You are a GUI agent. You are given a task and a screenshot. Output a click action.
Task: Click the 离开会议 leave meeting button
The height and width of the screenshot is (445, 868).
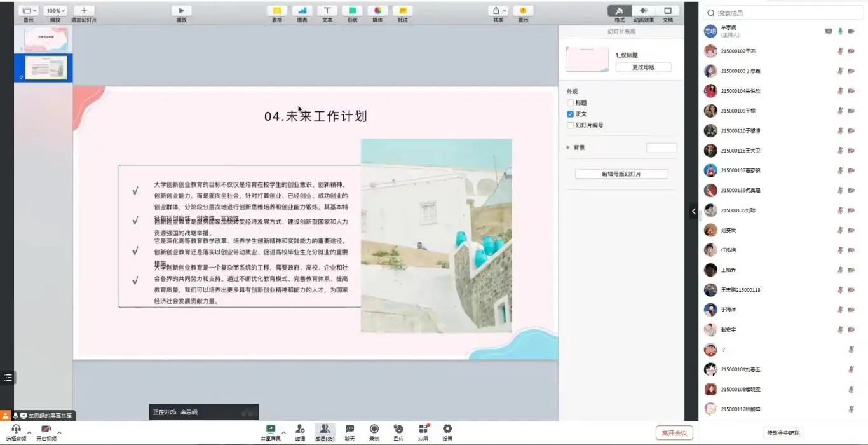[x=674, y=433]
